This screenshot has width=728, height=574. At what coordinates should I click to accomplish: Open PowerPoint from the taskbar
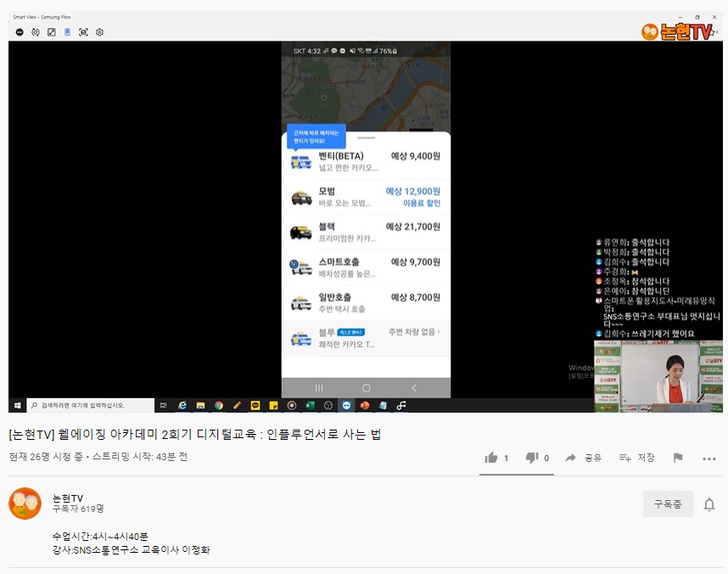click(x=365, y=405)
